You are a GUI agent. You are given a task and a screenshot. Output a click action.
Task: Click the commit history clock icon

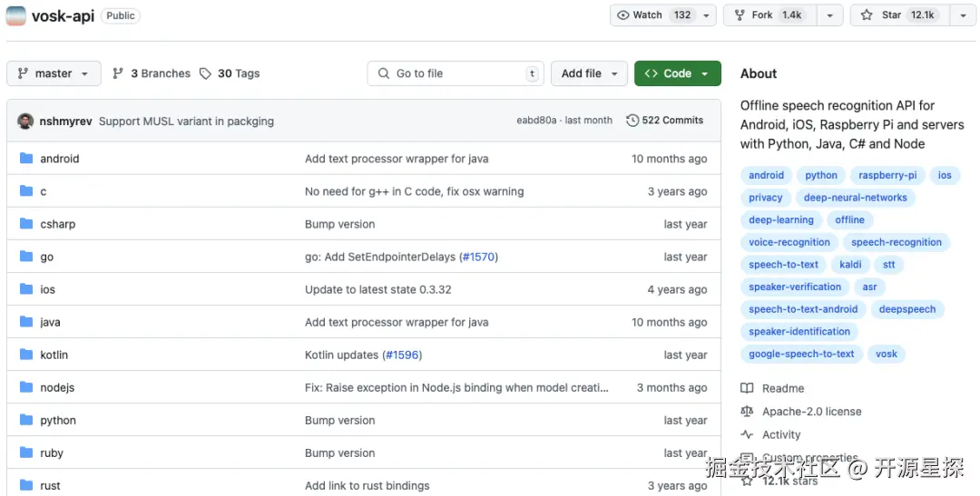tap(632, 121)
